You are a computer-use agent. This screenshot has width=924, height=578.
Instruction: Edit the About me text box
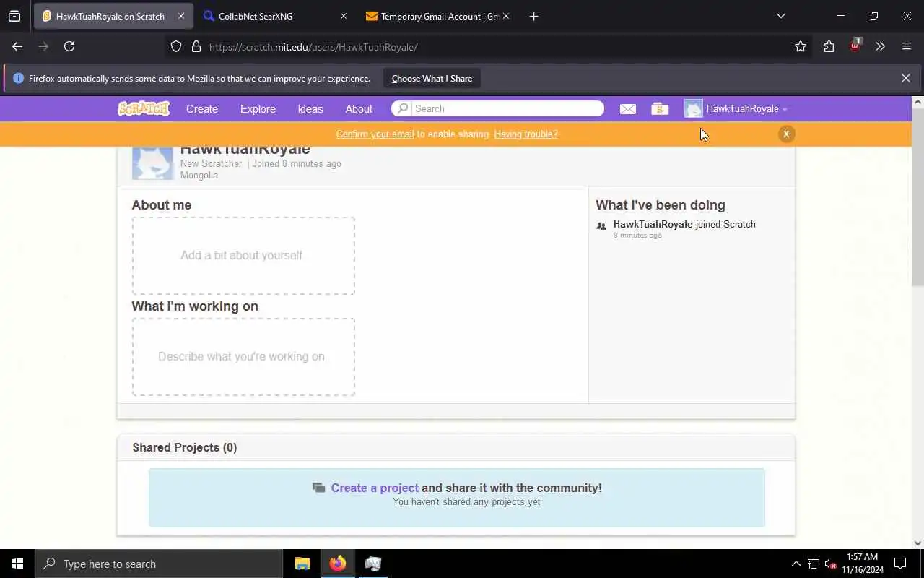243,256
